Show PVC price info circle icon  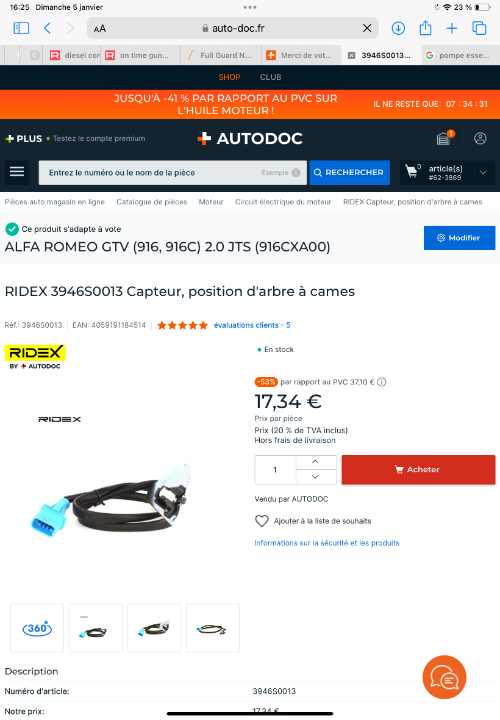382,382
